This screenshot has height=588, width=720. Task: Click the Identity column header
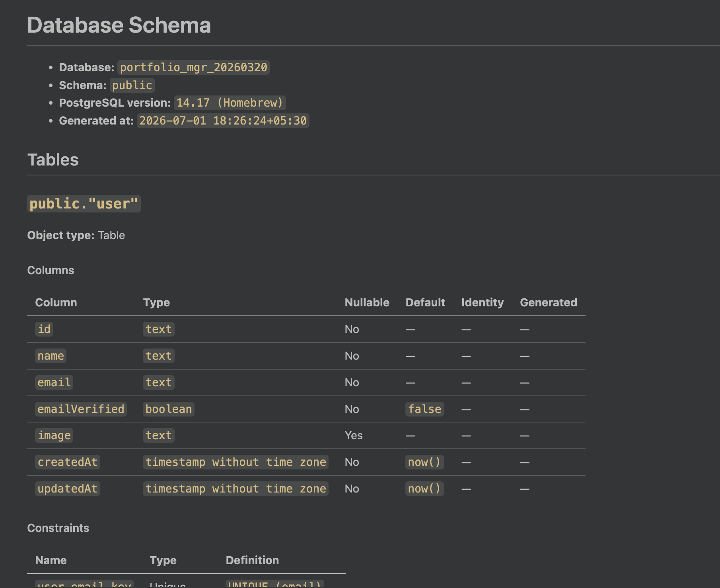coord(483,302)
